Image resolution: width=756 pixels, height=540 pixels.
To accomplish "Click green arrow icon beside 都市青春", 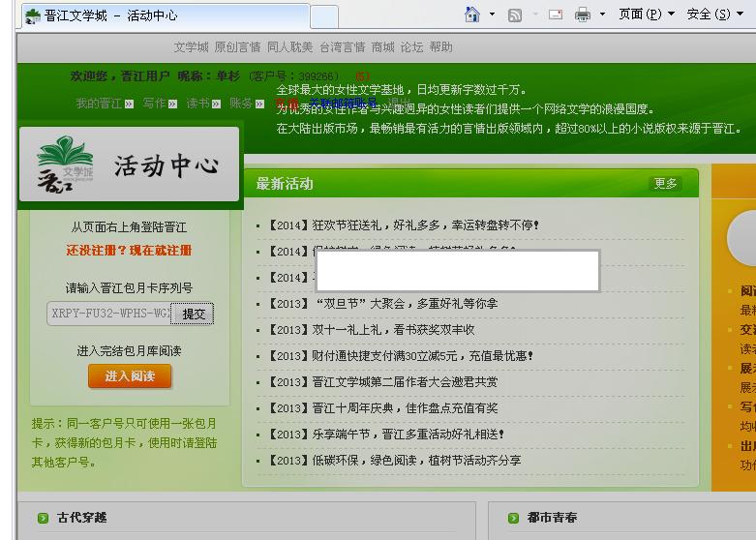I will pyautogui.click(x=513, y=518).
